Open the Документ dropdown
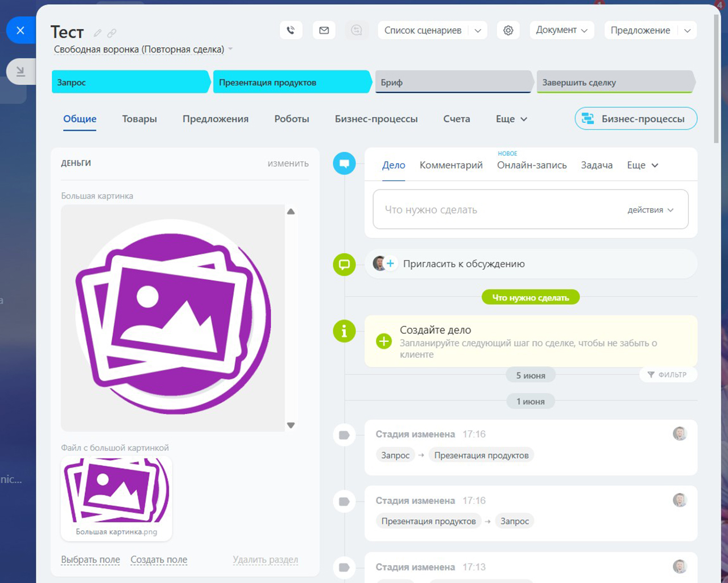 click(x=561, y=30)
